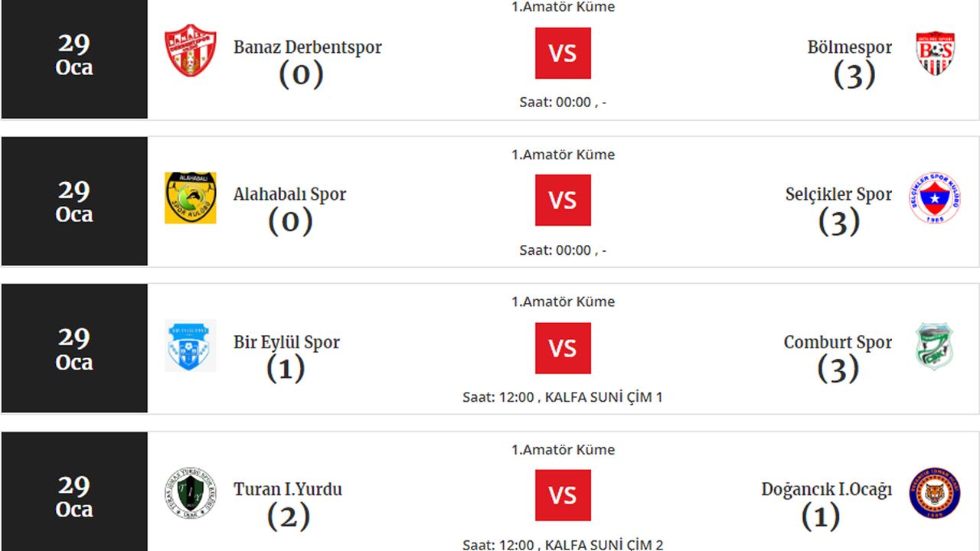
Task: Click the Comburt Spor green crest
Action: [x=935, y=347]
